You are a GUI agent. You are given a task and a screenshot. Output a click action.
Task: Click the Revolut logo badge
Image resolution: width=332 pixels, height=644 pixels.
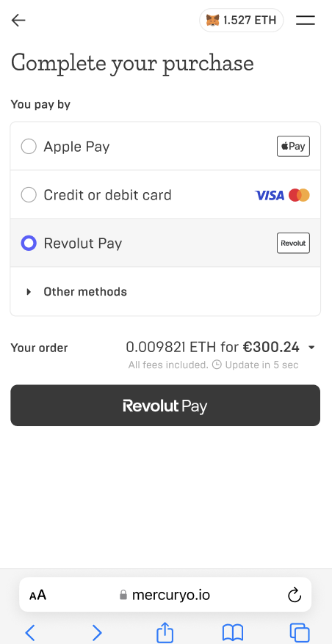293,243
